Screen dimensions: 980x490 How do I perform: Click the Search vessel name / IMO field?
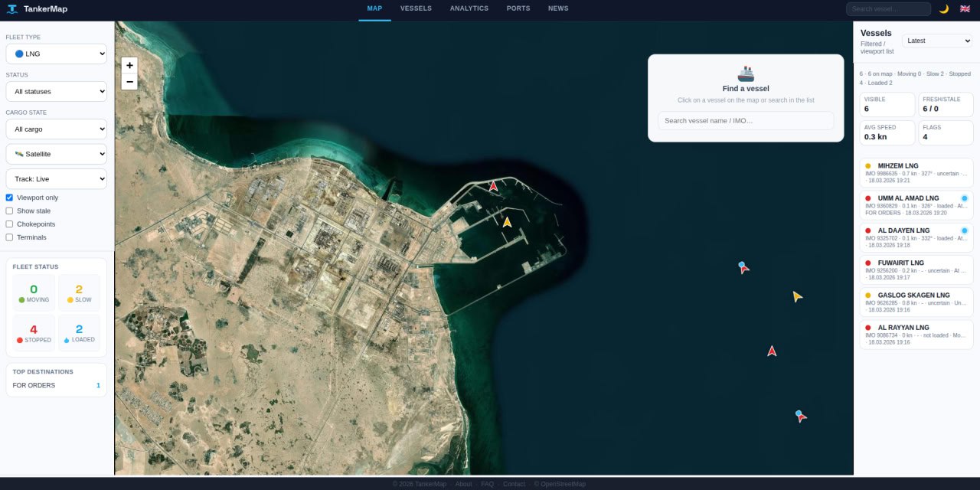pyautogui.click(x=745, y=121)
